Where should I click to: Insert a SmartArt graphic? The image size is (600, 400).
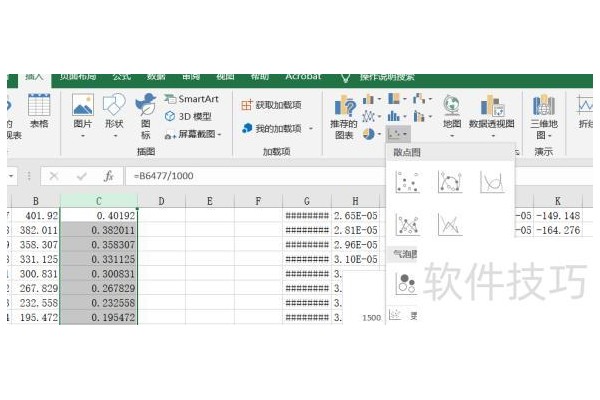tap(191, 99)
